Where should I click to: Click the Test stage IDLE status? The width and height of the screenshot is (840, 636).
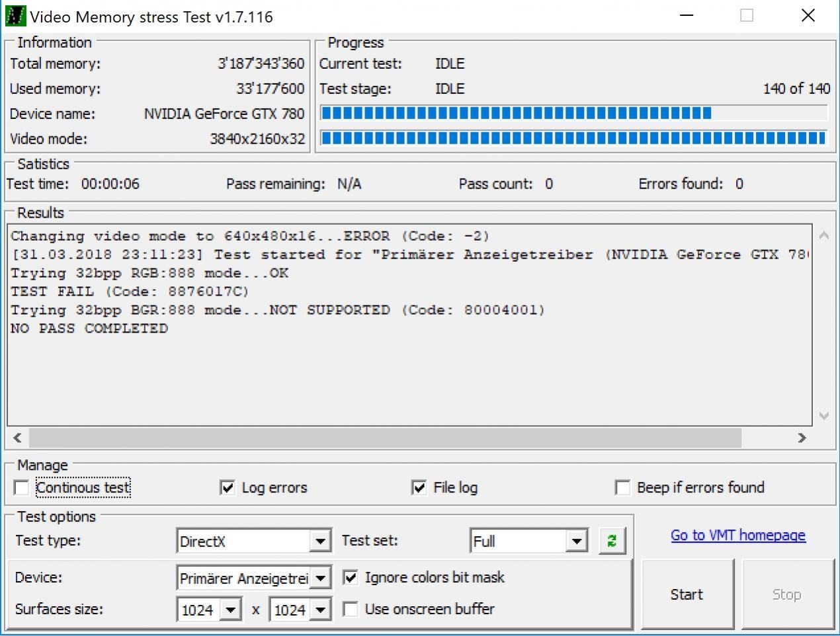[450, 89]
